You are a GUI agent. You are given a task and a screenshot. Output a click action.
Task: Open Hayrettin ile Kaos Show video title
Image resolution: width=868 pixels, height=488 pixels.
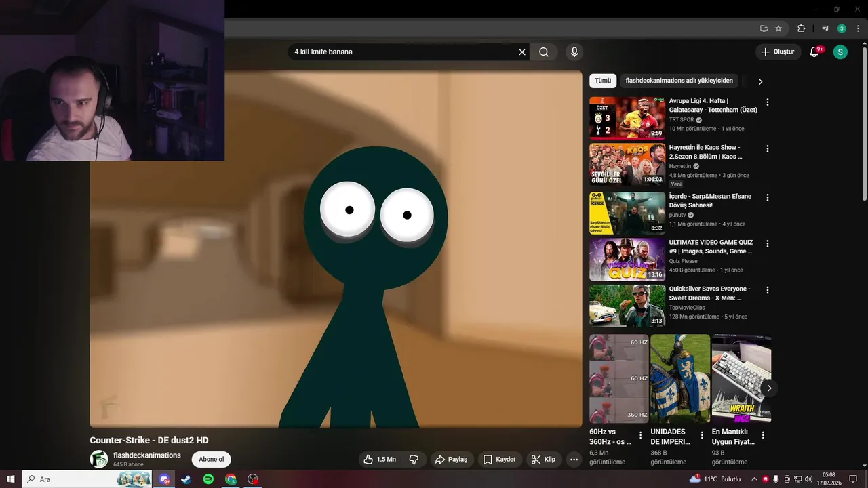[x=705, y=152]
